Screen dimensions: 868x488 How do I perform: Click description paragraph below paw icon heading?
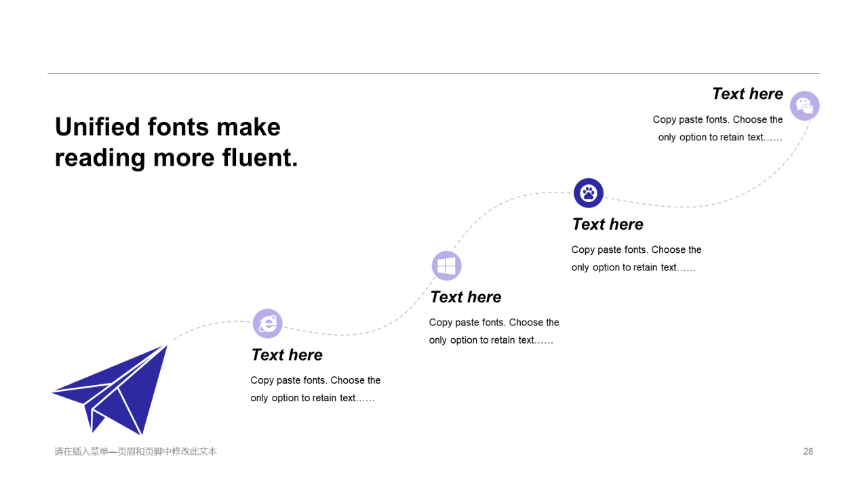(637, 259)
